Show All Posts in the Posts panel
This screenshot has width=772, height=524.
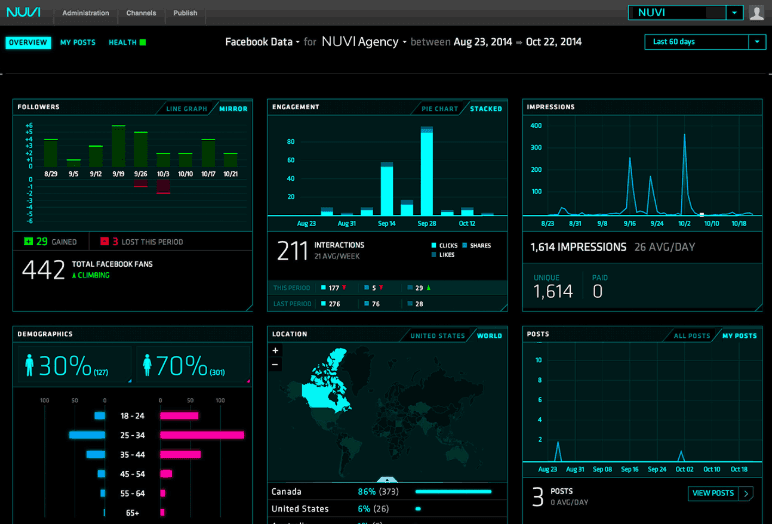(x=692, y=336)
